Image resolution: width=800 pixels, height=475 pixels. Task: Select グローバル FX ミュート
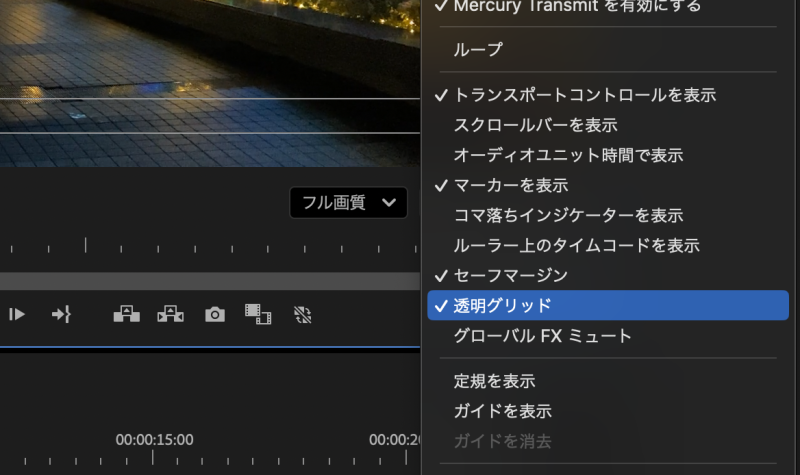[x=543, y=336]
